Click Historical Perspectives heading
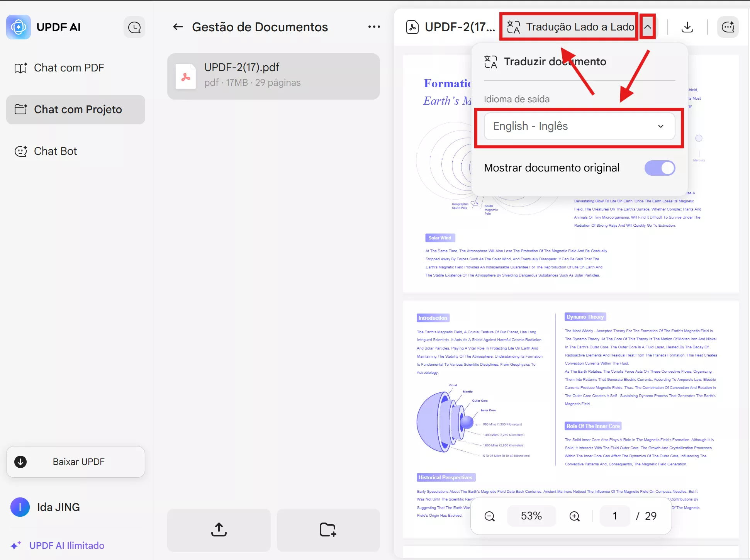750x560 pixels. pyautogui.click(x=446, y=477)
